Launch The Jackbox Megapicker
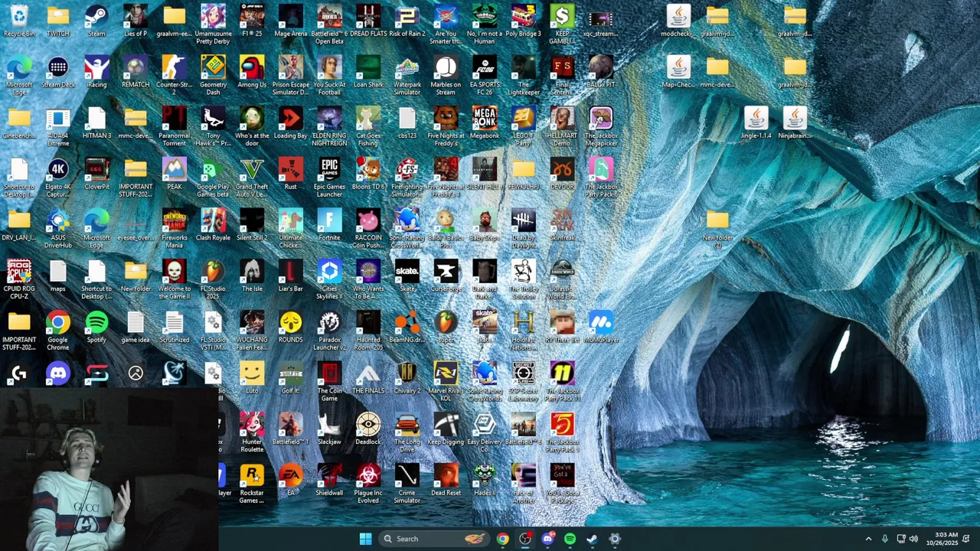The width and height of the screenshot is (980, 551). tap(601, 126)
